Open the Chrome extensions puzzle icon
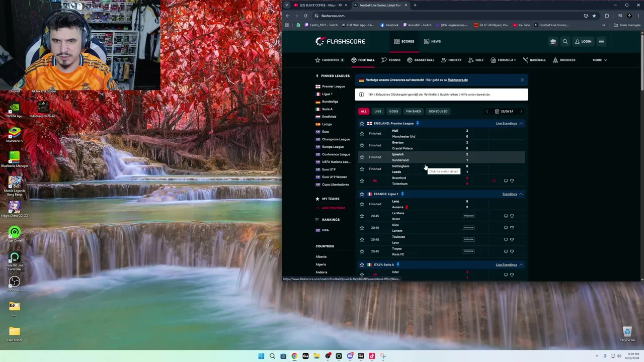The image size is (644, 362). point(607,16)
